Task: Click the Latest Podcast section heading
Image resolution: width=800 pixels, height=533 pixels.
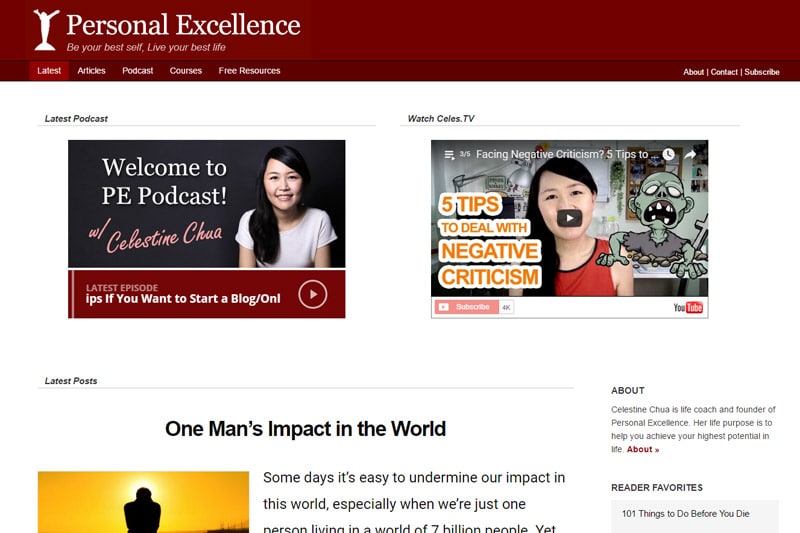Action: tap(76, 119)
